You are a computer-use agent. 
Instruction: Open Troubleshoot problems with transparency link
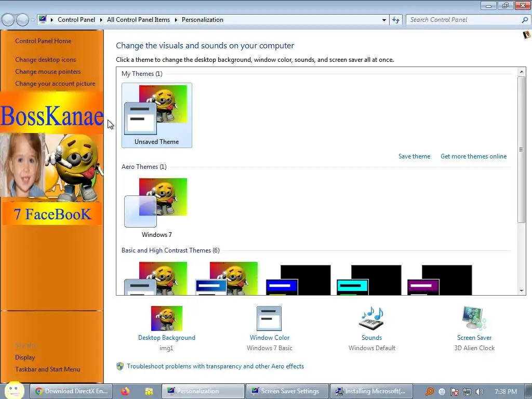(215, 366)
